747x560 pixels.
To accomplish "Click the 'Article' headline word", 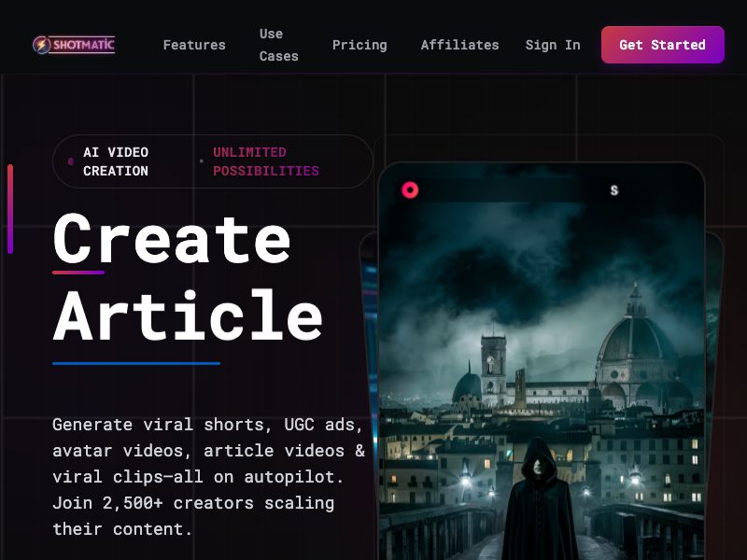I will pos(188,315).
